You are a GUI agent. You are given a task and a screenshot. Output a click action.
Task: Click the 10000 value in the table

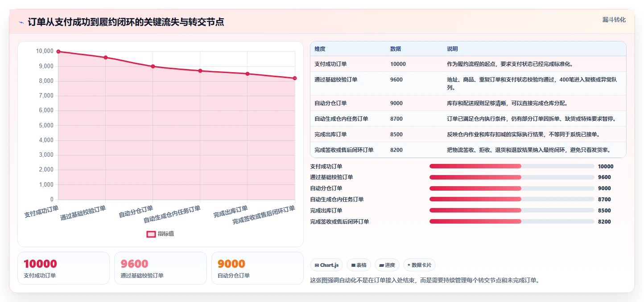click(398, 64)
